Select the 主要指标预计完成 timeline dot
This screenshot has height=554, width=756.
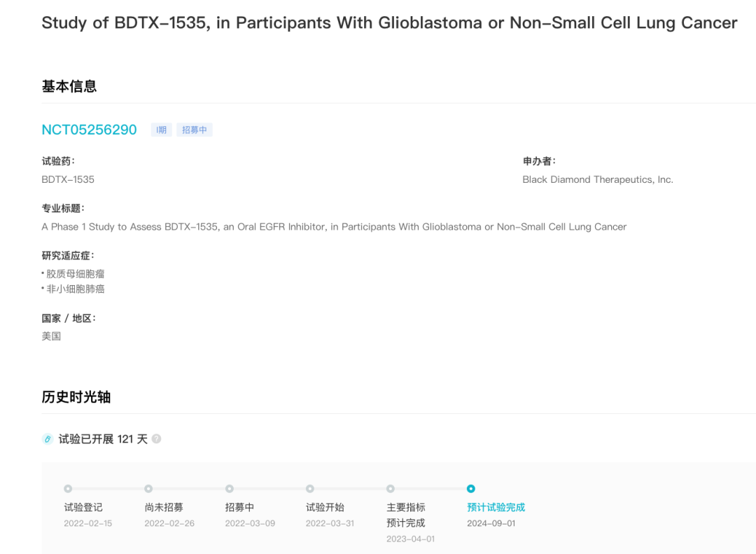point(391,489)
